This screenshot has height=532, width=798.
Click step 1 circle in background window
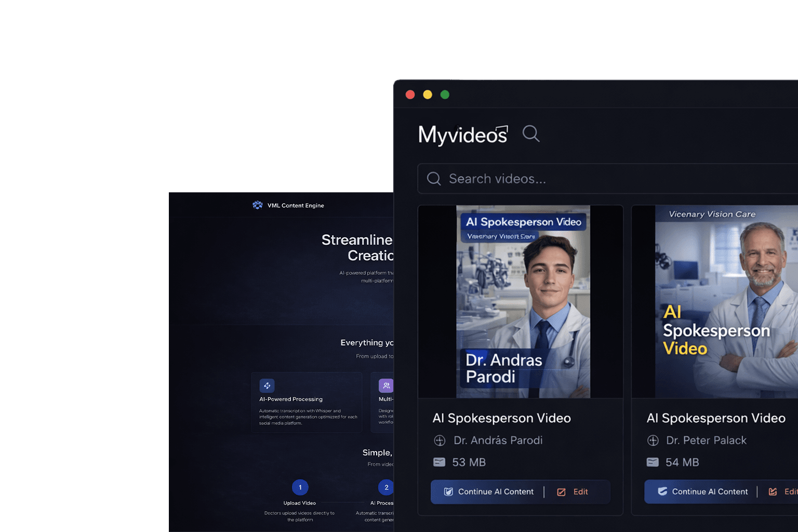point(300,487)
